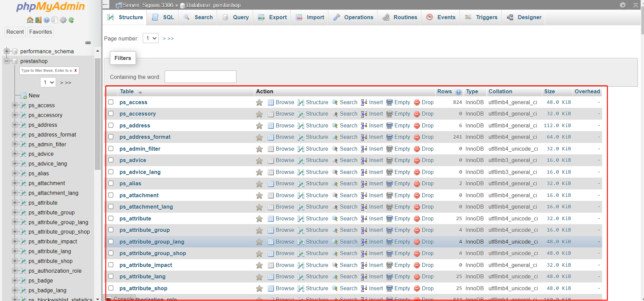Click the Favorites button
Viewport: 644px width, 301px height.
click(40, 32)
